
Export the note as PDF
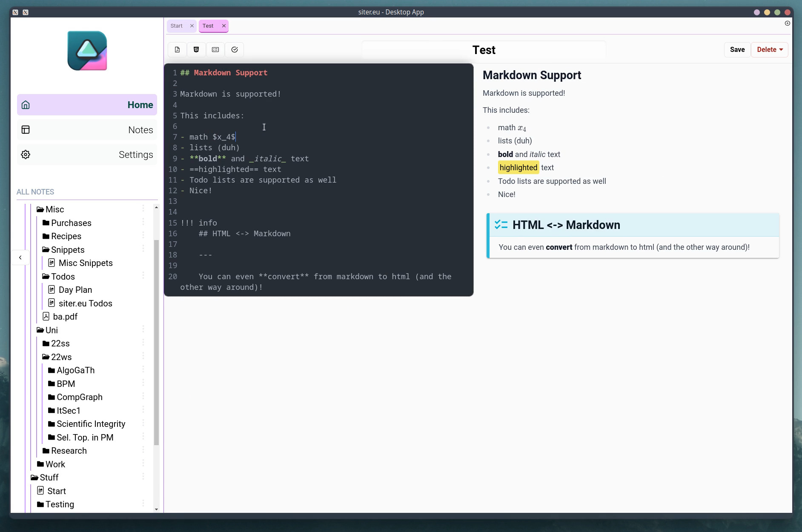[178, 49]
